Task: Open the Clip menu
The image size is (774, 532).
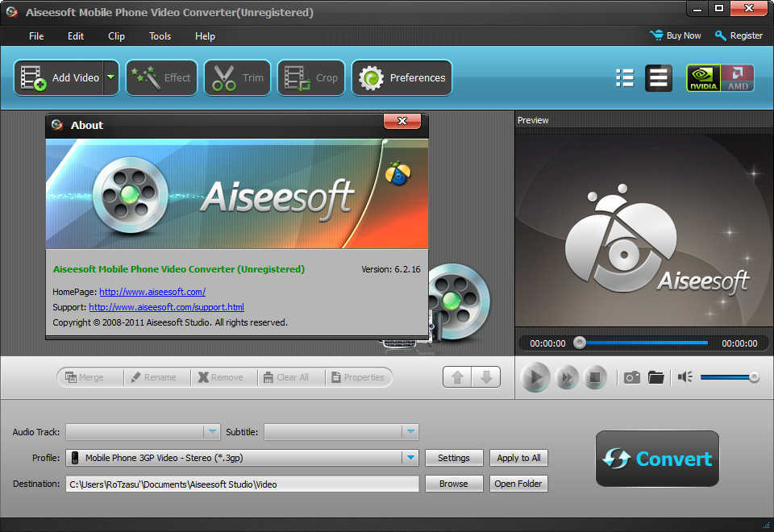Action: (x=116, y=36)
